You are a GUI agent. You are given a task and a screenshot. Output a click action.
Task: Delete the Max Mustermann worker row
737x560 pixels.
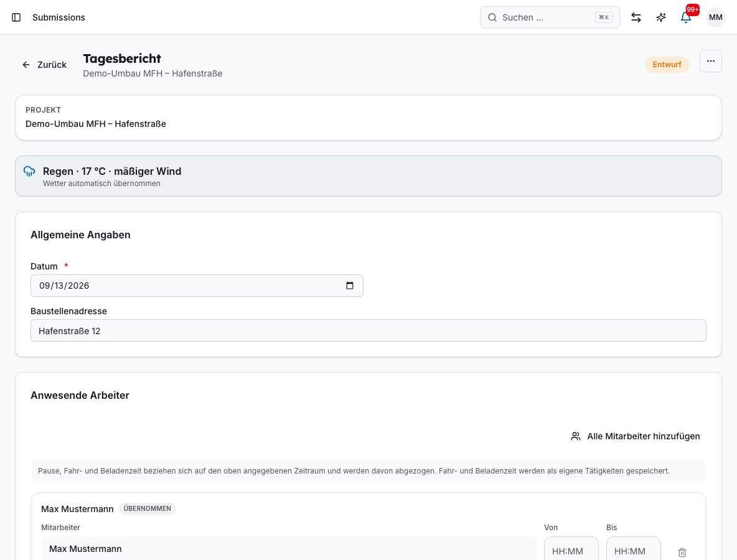coord(682,553)
